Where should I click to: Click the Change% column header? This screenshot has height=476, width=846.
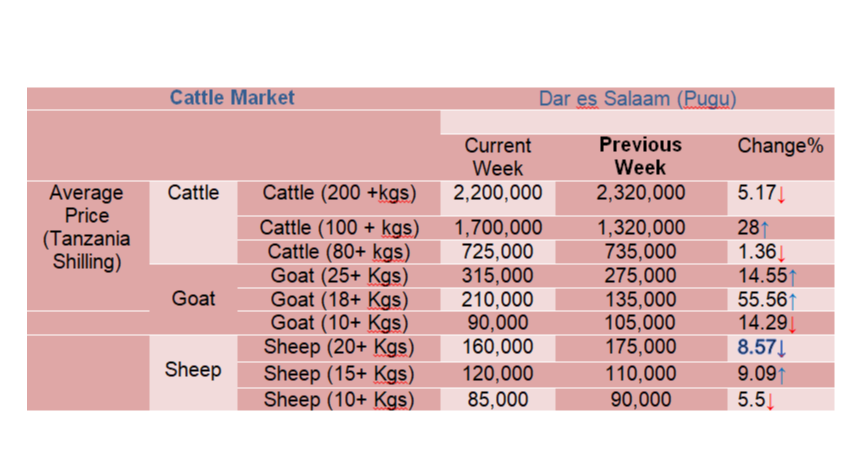780,146
